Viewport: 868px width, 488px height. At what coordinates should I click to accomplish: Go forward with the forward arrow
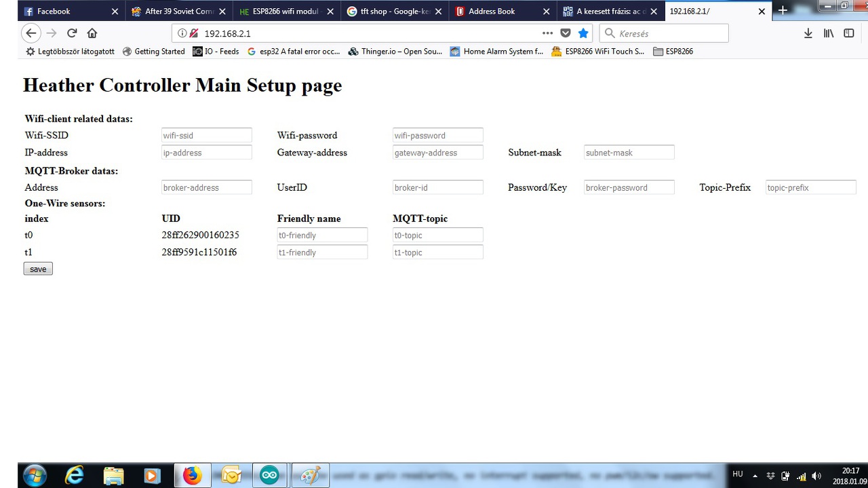(x=52, y=33)
